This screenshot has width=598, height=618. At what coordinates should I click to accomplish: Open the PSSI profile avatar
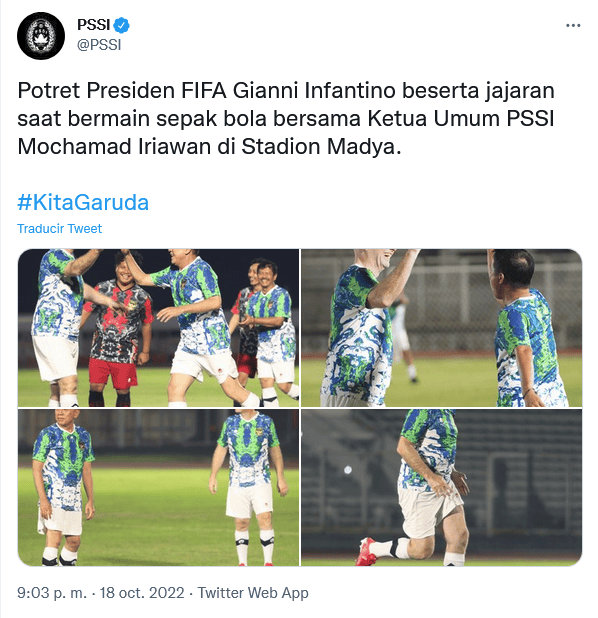point(41,35)
